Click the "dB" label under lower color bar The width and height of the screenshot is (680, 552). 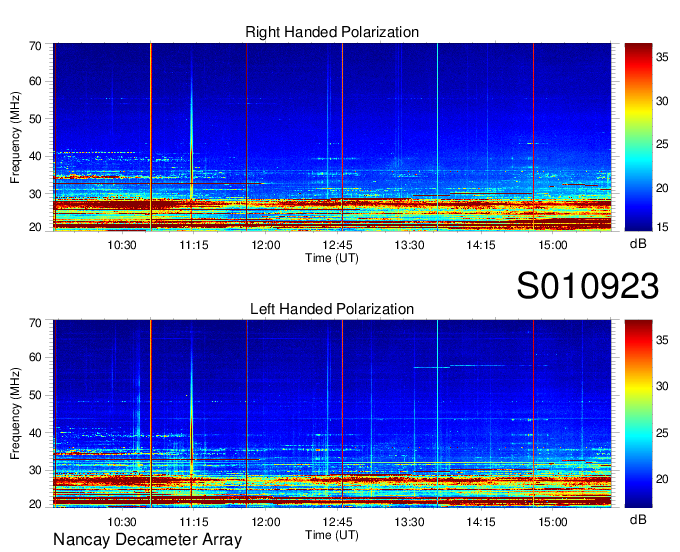(638, 519)
